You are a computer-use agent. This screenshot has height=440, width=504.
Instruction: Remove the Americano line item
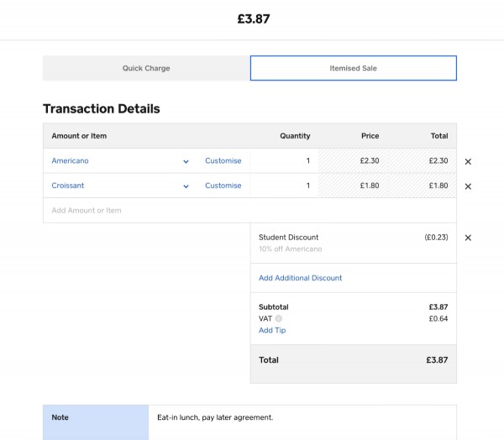pos(468,161)
